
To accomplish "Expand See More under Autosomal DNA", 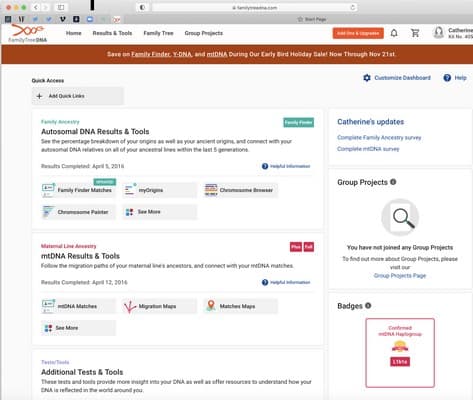I will (x=160, y=212).
